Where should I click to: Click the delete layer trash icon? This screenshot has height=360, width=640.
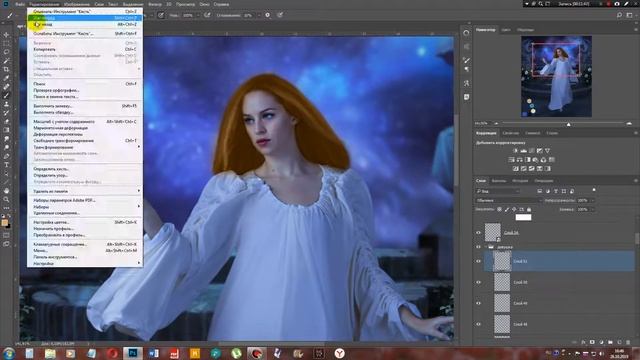[628, 342]
